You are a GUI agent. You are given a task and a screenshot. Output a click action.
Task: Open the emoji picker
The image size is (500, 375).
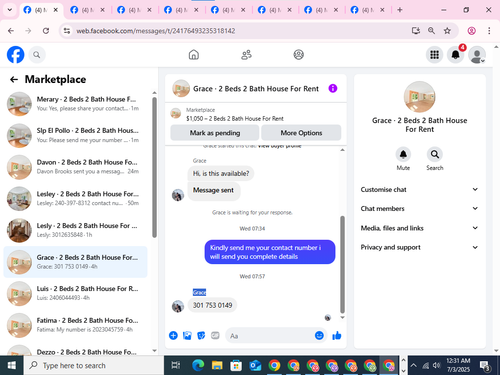tap(319, 335)
